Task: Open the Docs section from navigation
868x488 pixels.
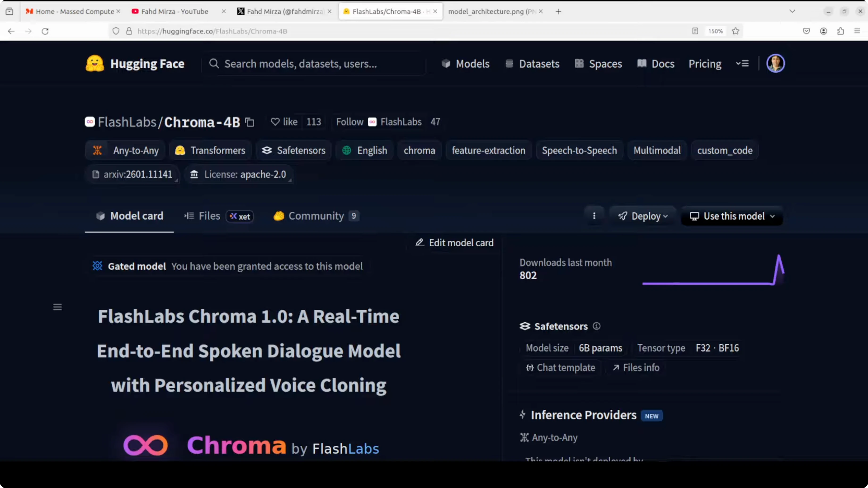Action: (663, 64)
